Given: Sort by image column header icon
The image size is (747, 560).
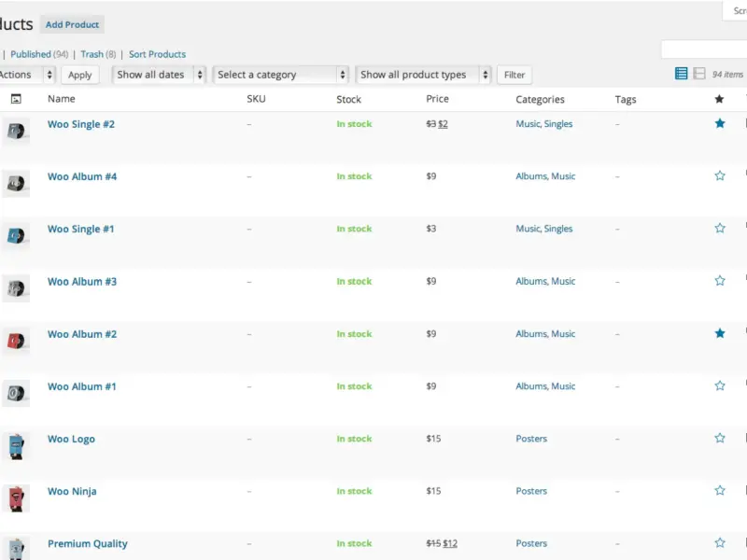Looking at the screenshot, I should (16, 99).
